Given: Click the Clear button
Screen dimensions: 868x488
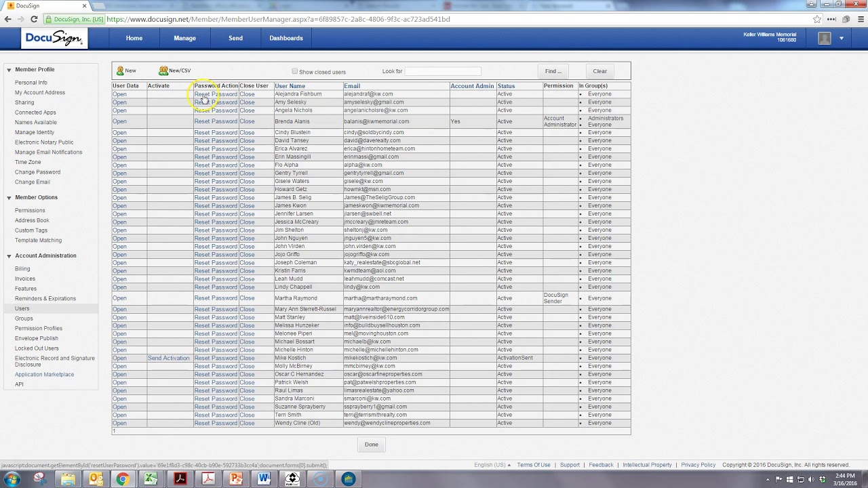Looking at the screenshot, I should click(600, 71).
